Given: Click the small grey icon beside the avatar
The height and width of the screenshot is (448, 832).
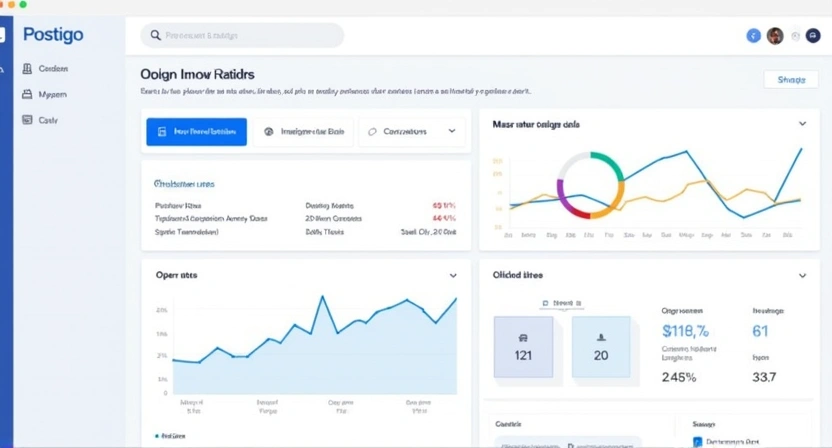Looking at the screenshot, I should click(795, 36).
